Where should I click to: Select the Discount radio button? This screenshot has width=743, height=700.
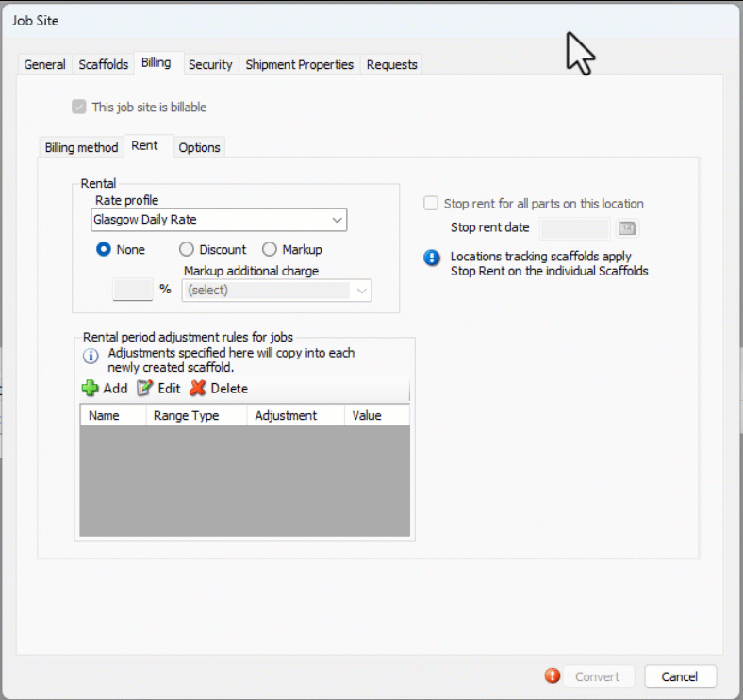coord(186,250)
